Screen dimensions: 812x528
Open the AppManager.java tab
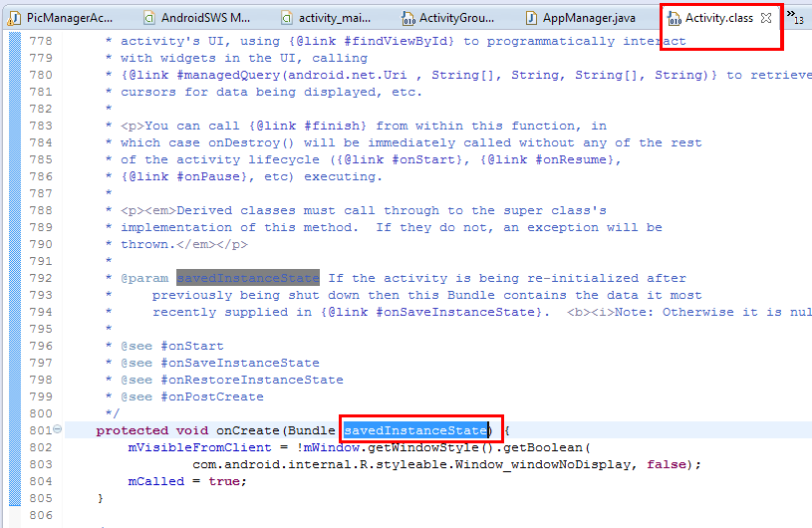click(x=581, y=18)
